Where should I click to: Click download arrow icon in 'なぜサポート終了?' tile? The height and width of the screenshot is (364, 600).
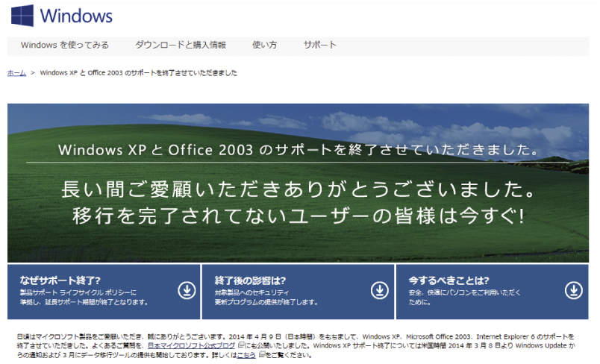(187, 291)
